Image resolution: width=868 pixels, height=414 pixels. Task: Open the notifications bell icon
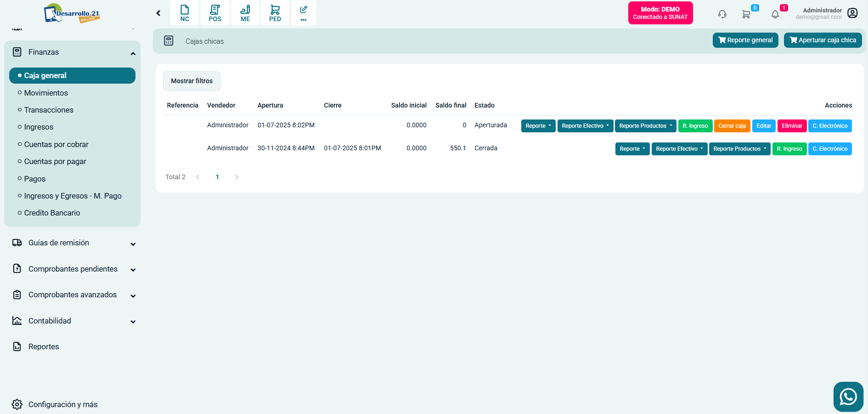click(775, 14)
